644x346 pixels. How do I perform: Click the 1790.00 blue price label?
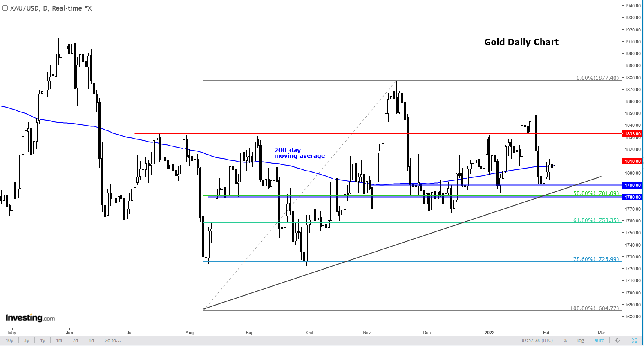click(x=633, y=185)
